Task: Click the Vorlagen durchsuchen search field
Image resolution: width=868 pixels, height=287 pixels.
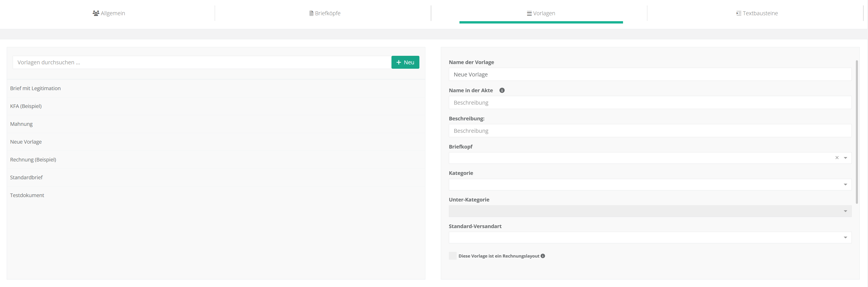Action: tap(202, 62)
